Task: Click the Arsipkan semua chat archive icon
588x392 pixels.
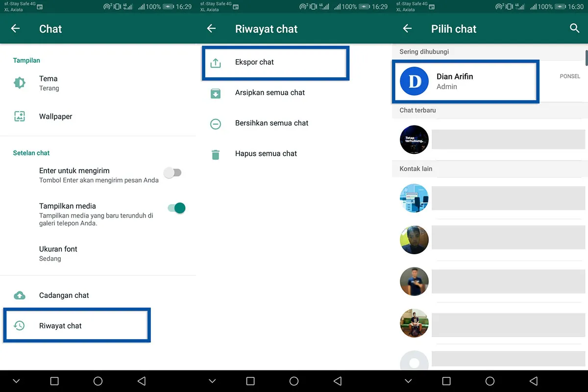Action: coord(216,93)
